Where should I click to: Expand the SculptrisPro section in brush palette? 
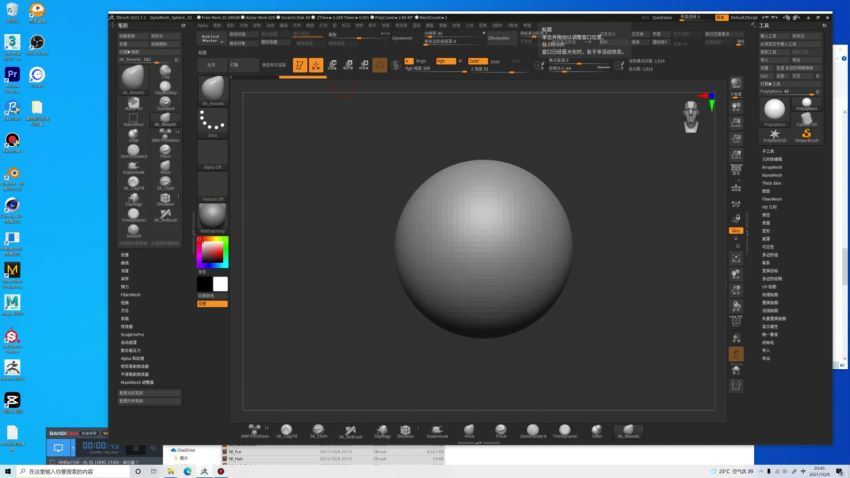click(x=132, y=334)
